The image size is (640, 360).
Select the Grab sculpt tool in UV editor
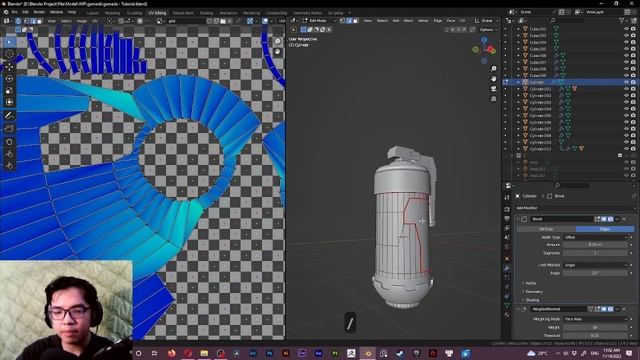9,142
